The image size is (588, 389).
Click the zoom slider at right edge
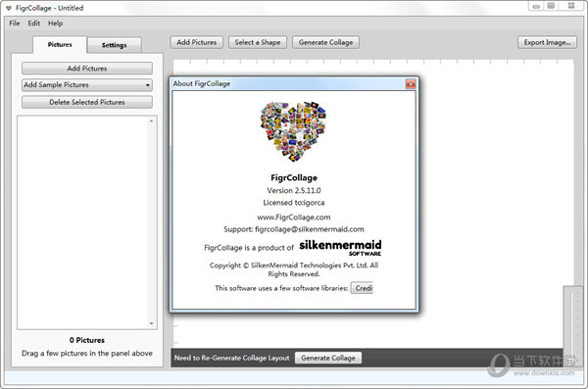(572, 325)
